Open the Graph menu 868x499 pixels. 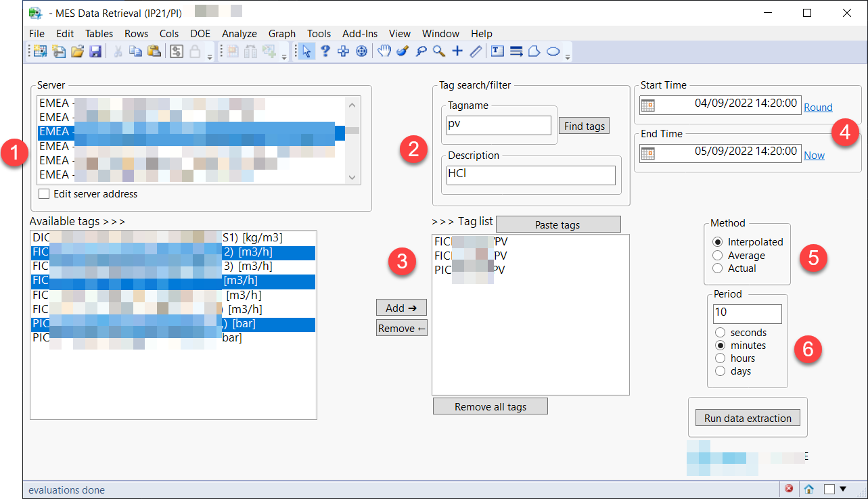(x=281, y=33)
